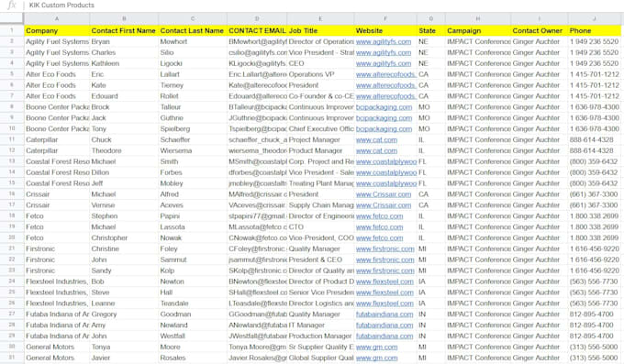
Task: Select the last name cell Sammut
Action: tap(193, 259)
